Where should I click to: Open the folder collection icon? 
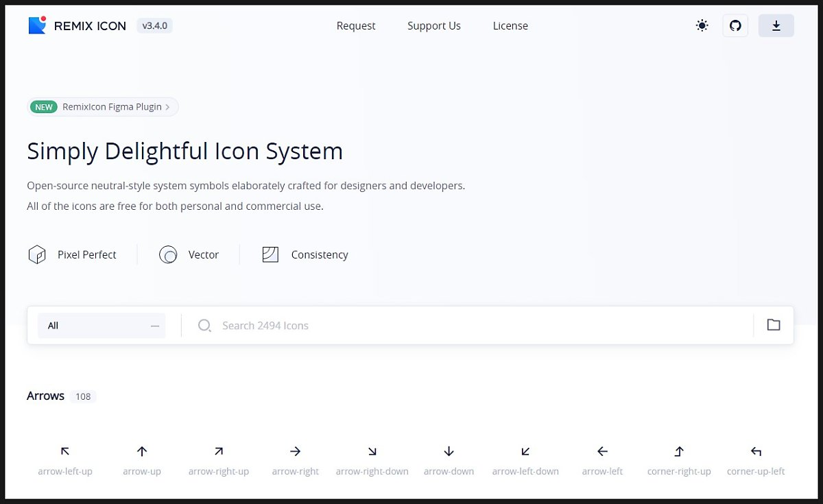tap(774, 325)
